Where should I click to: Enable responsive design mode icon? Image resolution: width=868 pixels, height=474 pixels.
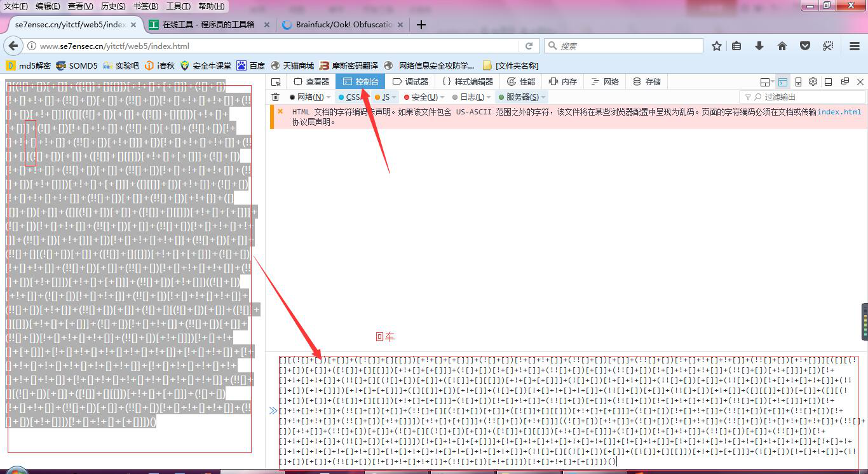tap(799, 82)
